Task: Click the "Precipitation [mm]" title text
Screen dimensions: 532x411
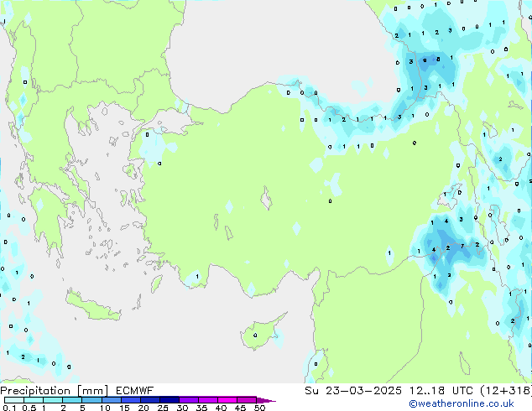Action: (x=55, y=391)
